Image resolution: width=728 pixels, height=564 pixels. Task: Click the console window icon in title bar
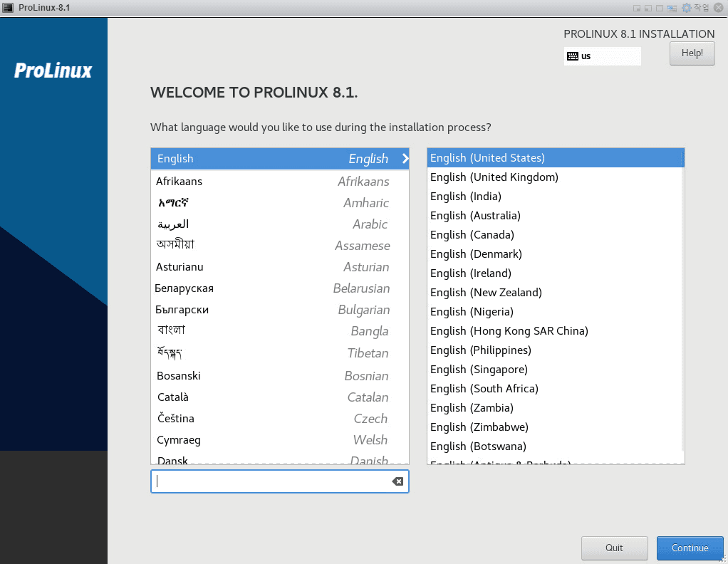click(8, 8)
